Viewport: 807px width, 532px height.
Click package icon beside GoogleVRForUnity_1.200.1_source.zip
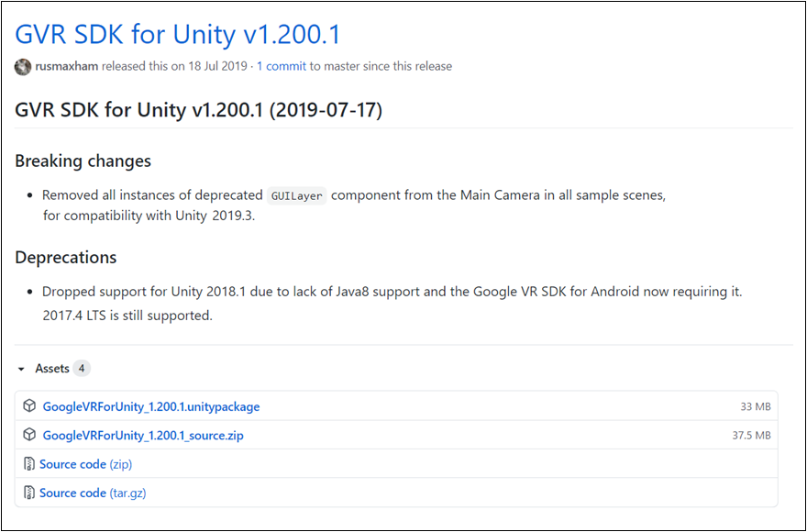point(29,435)
